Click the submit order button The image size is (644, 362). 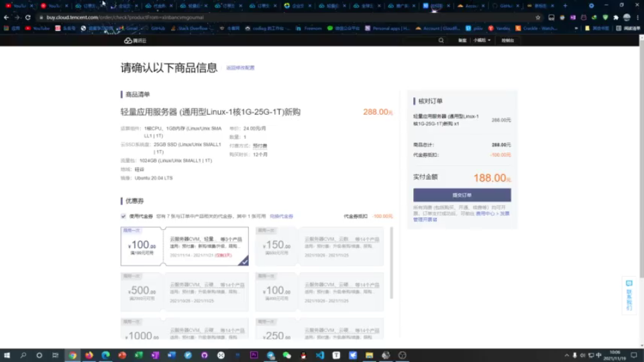click(462, 195)
